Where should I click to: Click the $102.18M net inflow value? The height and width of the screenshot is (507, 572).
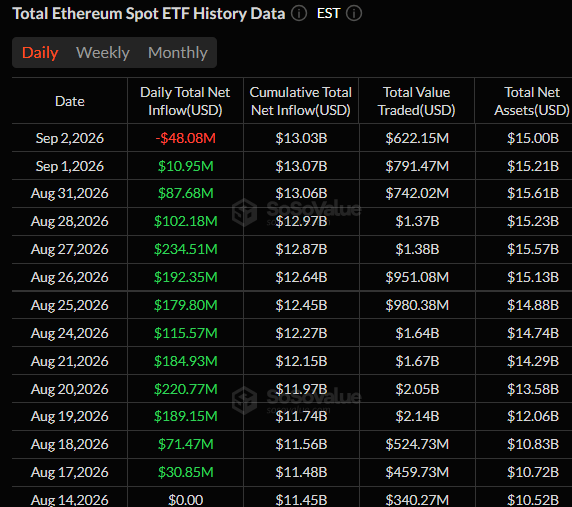click(x=185, y=221)
